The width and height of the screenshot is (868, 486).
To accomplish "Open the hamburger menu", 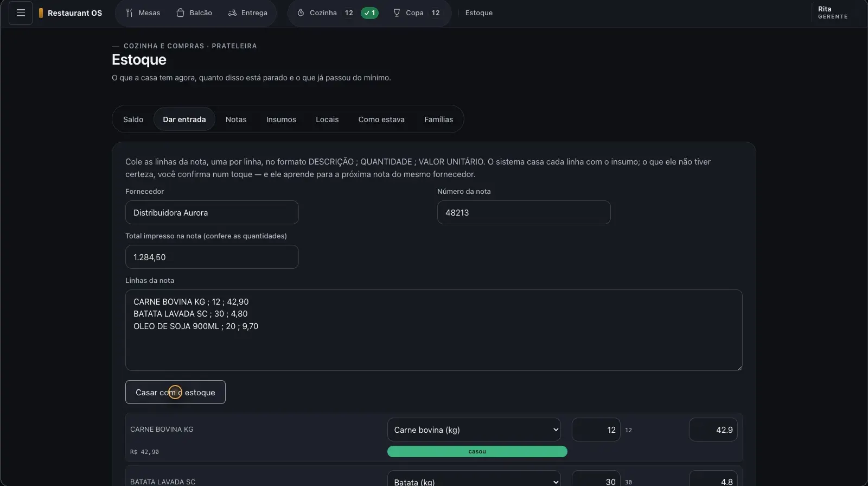I will coord(21,13).
